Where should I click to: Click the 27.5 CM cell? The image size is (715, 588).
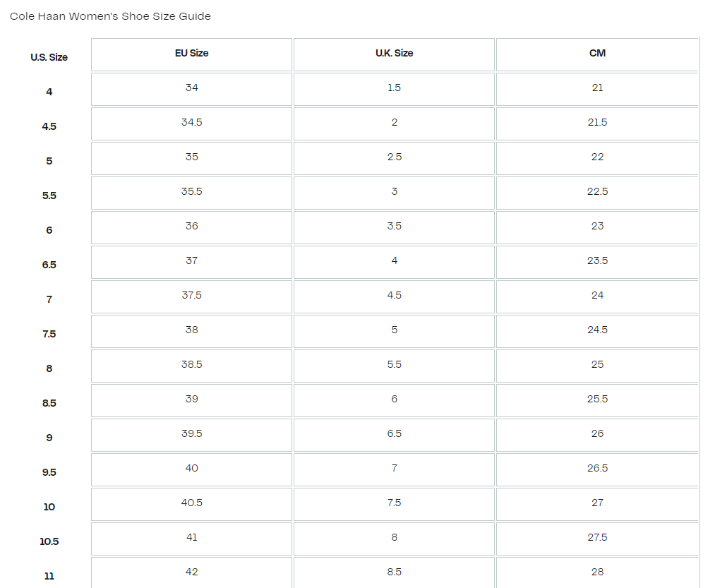pos(597,538)
